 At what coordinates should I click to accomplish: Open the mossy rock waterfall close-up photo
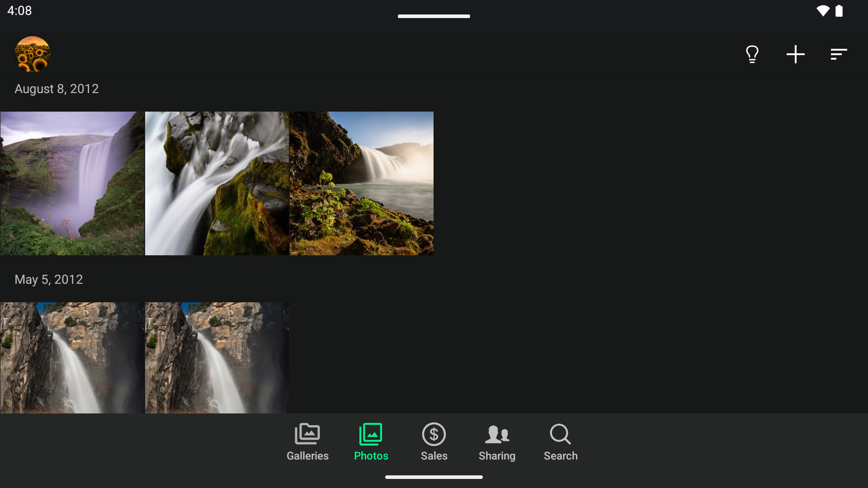(217, 183)
